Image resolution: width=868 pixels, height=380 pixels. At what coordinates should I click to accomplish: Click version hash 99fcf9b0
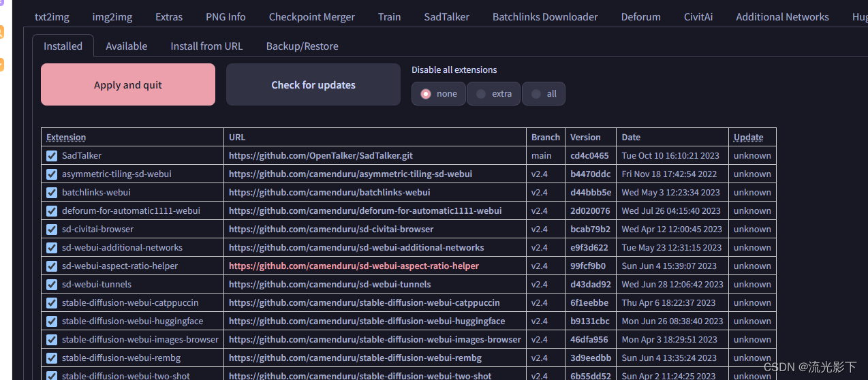589,266
